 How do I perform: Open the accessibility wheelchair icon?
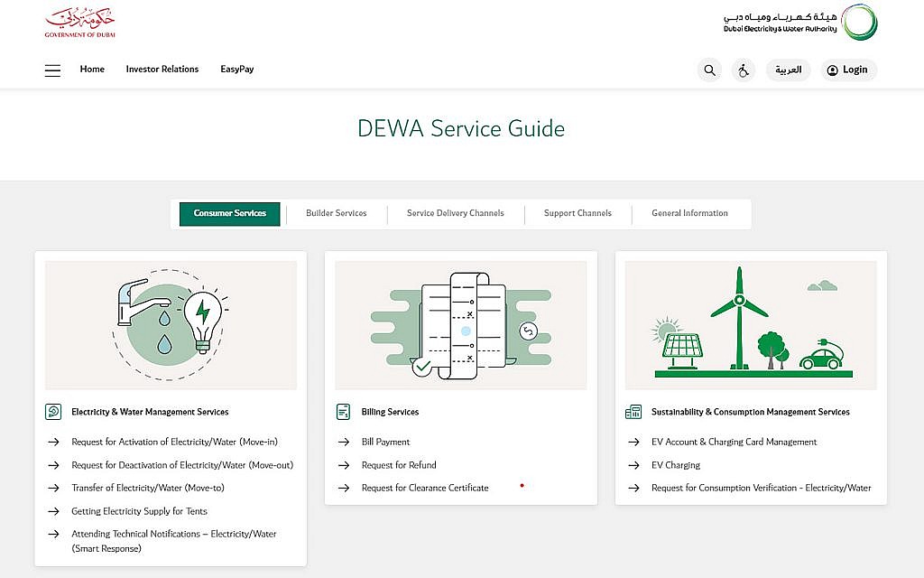coord(744,70)
